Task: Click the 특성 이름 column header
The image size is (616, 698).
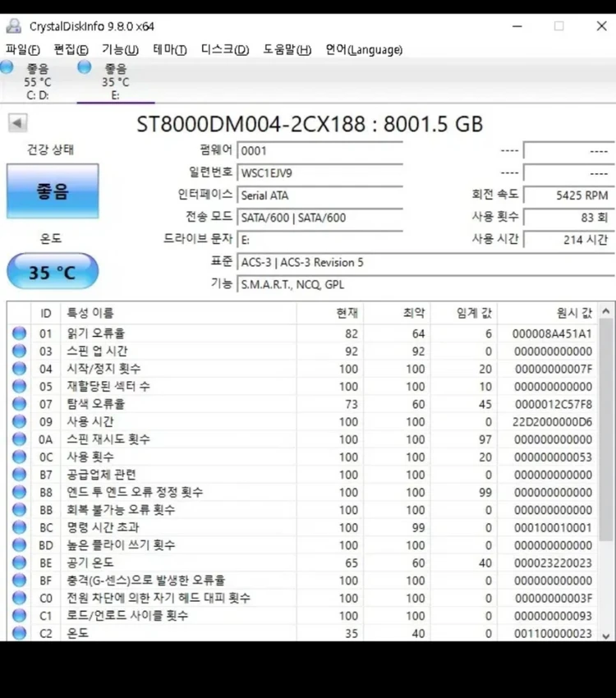Action: tap(178, 313)
